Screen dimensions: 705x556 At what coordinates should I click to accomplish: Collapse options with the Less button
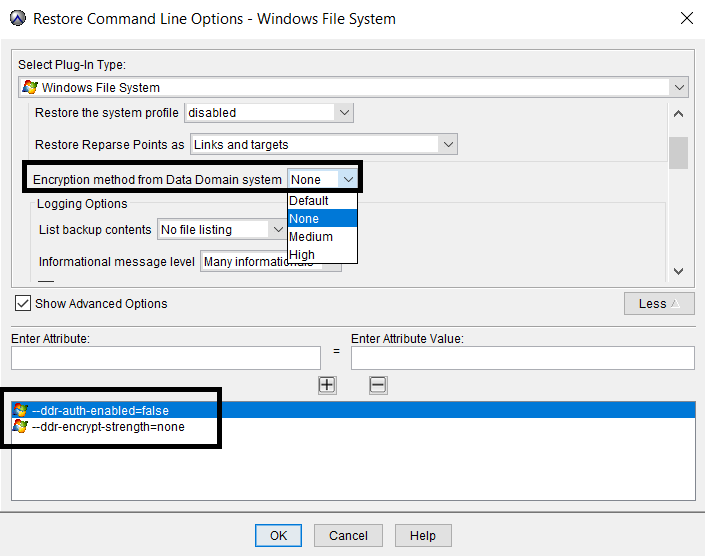click(x=658, y=303)
